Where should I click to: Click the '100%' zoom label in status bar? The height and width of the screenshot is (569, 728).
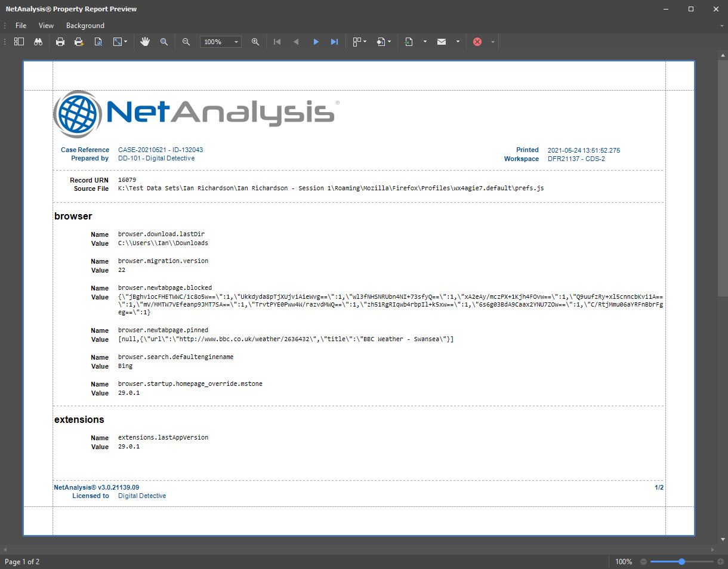pos(624,562)
